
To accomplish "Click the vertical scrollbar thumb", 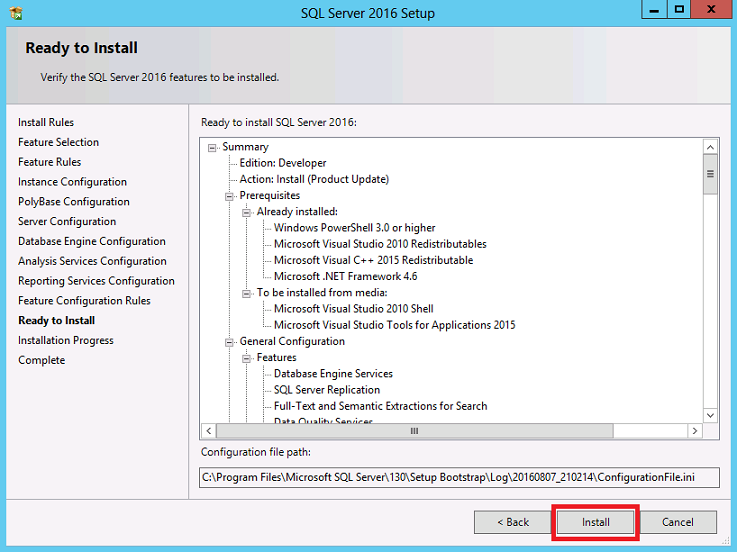I will [x=710, y=174].
